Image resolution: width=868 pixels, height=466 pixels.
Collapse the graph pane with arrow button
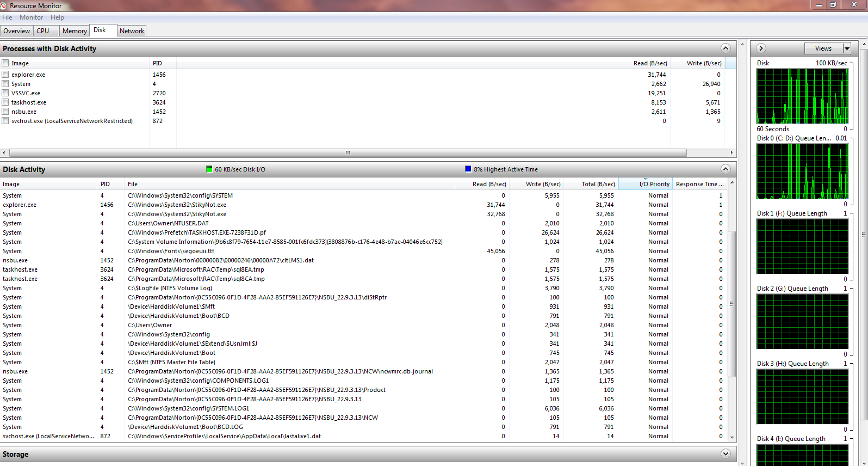click(761, 48)
